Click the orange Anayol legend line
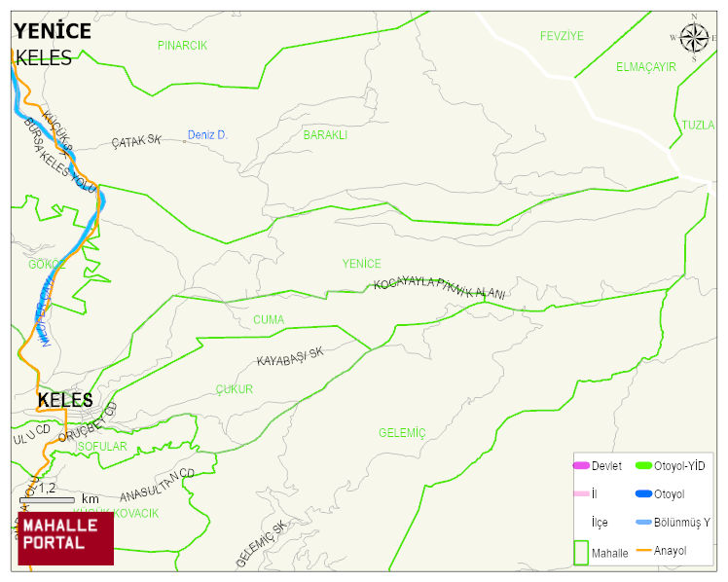 pos(643,551)
